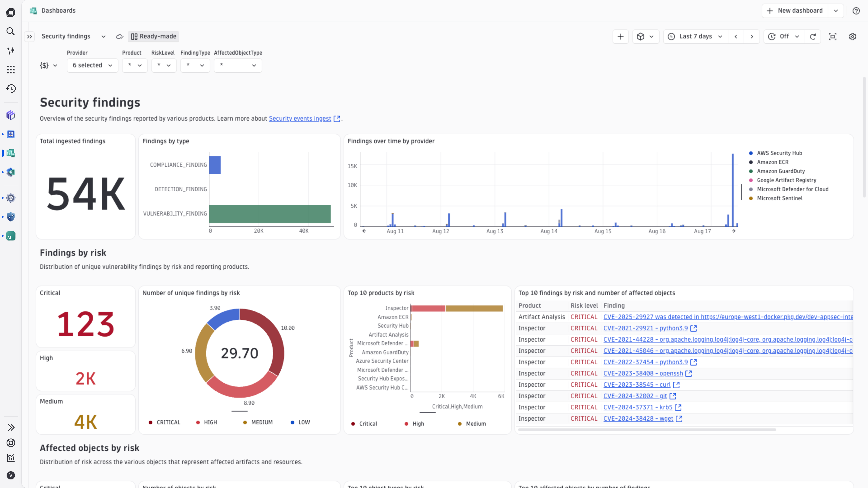
Task: Open the search icon in left sidebar
Action: [11, 32]
